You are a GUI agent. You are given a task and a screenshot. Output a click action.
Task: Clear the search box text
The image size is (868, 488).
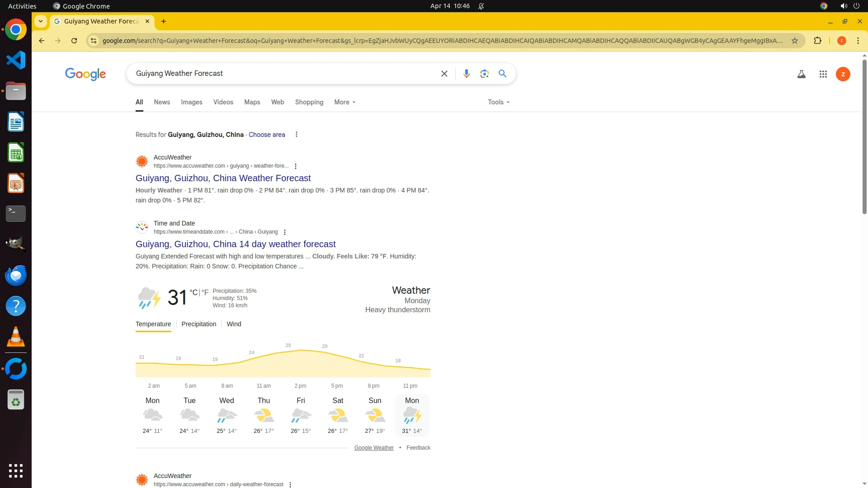pos(444,74)
